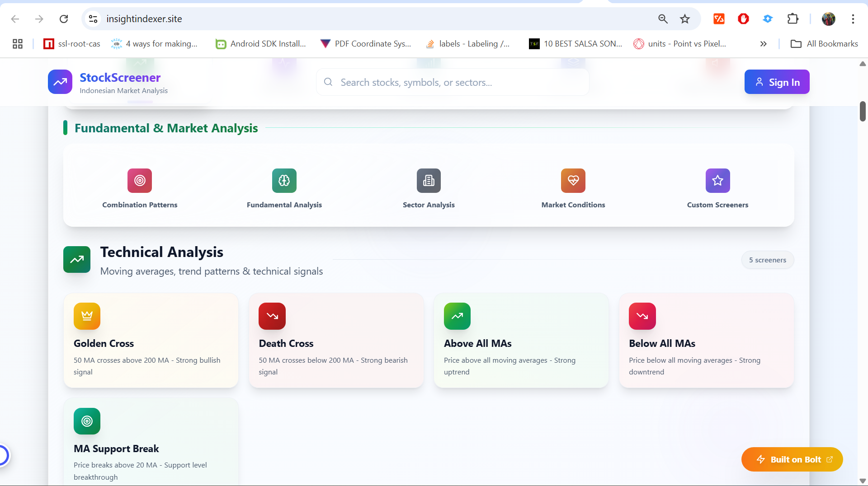Open the labels - Labeling bookmark
This screenshot has width=868, height=486.
(x=468, y=44)
